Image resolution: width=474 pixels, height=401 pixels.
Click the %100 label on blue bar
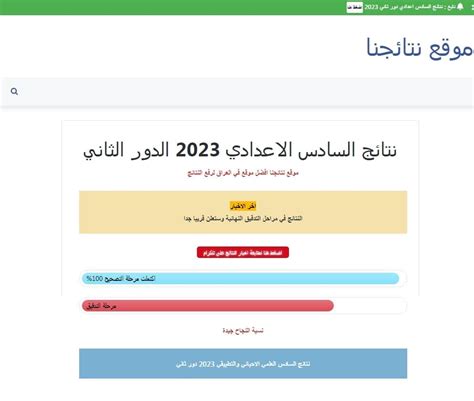click(x=95, y=278)
